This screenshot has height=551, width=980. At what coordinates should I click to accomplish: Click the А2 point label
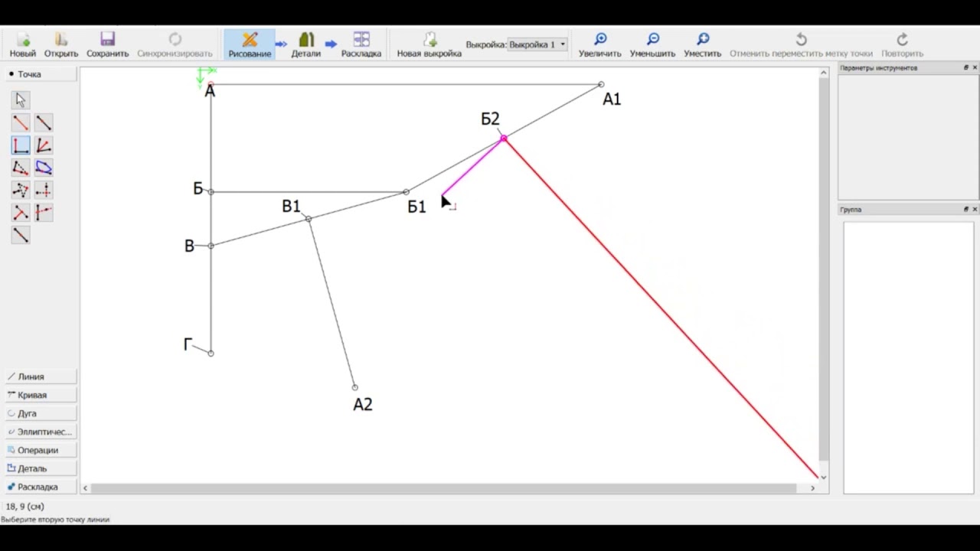(x=363, y=404)
